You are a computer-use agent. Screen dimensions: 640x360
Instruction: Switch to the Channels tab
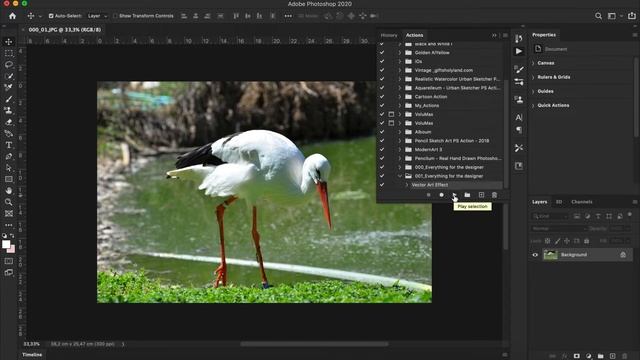582,202
